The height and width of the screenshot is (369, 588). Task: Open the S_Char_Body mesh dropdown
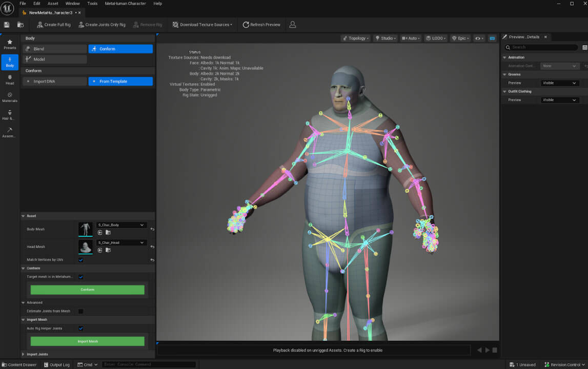click(x=121, y=225)
